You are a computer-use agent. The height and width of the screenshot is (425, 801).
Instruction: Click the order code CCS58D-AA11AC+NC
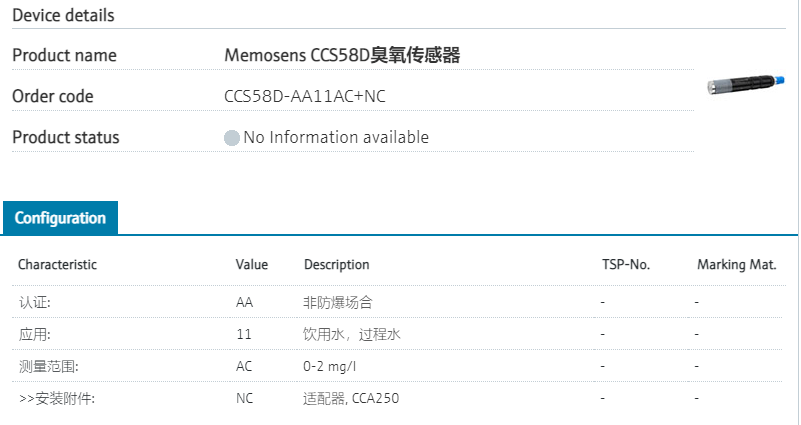(305, 97)
